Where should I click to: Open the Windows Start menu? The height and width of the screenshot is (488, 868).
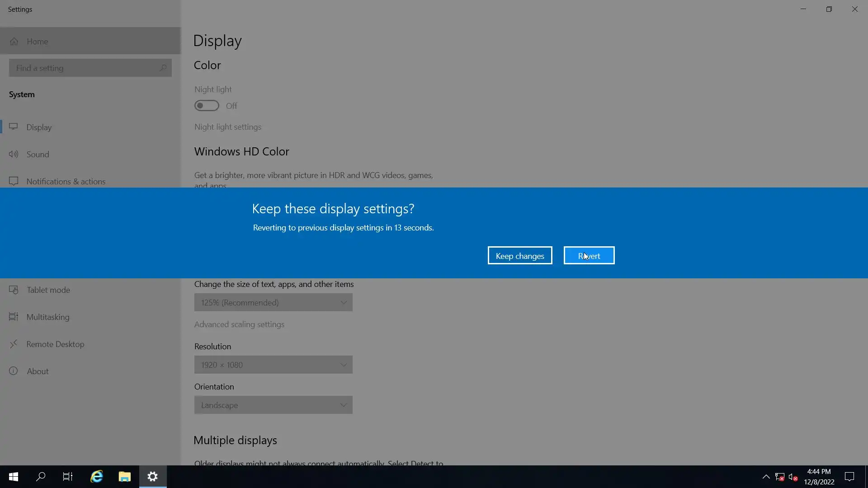pos(14,477)
